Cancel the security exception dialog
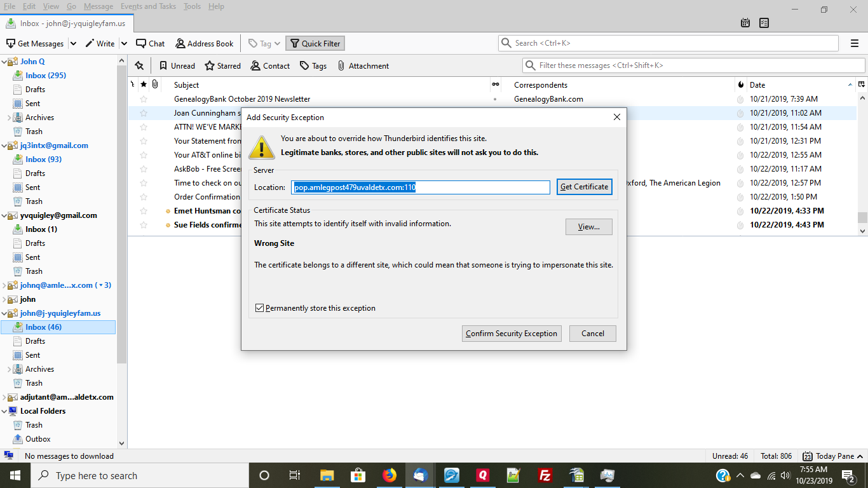Screen dimensions: 868x488 (x=592, y=334)
